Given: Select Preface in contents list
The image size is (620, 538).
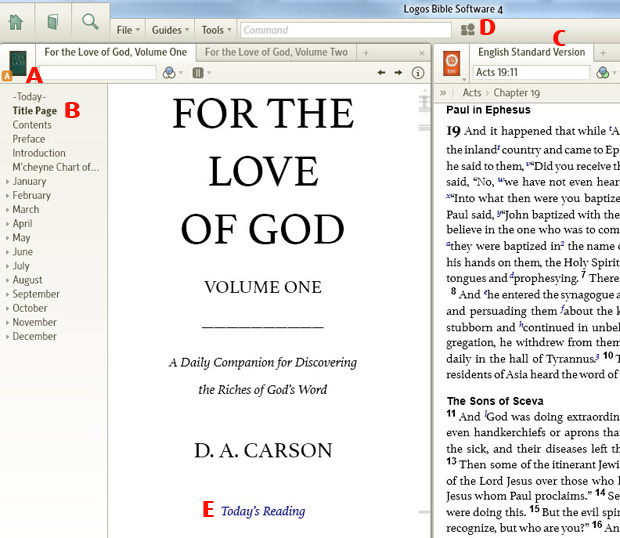Looking at the screenshot, I should [29, 139].
